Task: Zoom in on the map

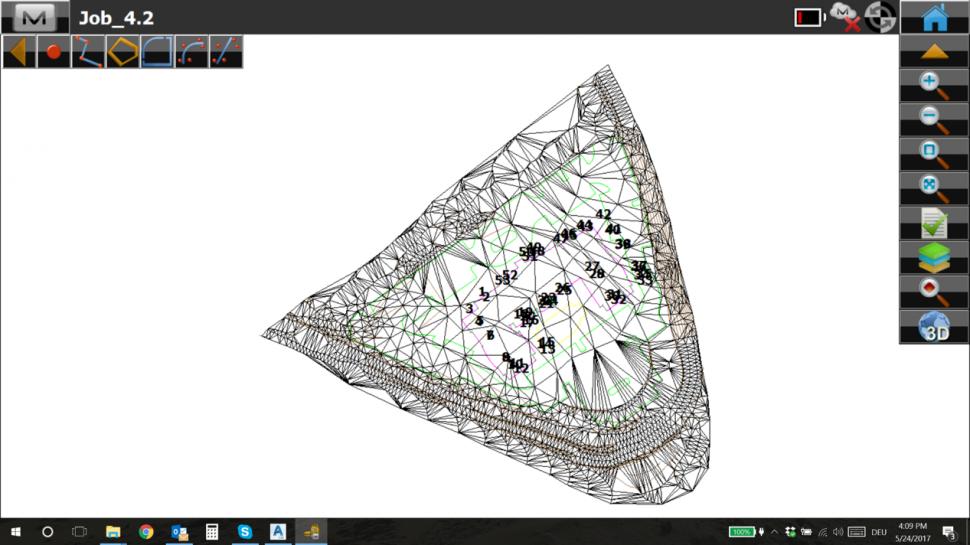Action: coord(934,86)
